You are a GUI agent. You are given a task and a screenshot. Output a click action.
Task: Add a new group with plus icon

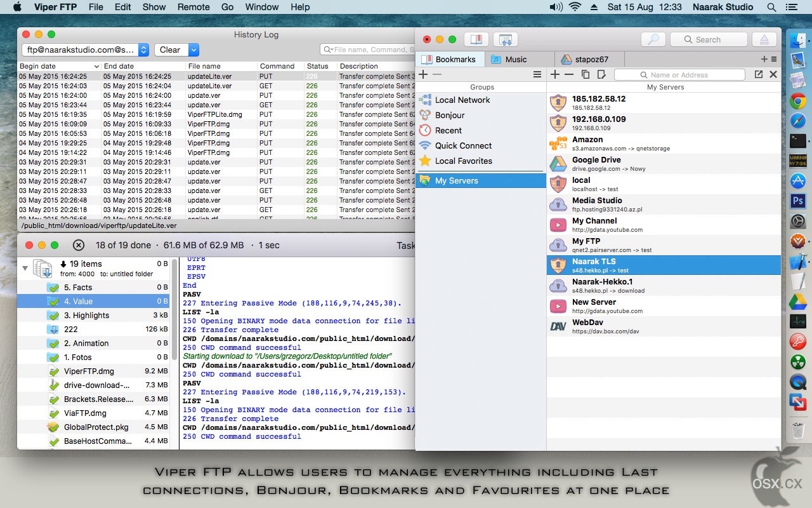[423, 74]
